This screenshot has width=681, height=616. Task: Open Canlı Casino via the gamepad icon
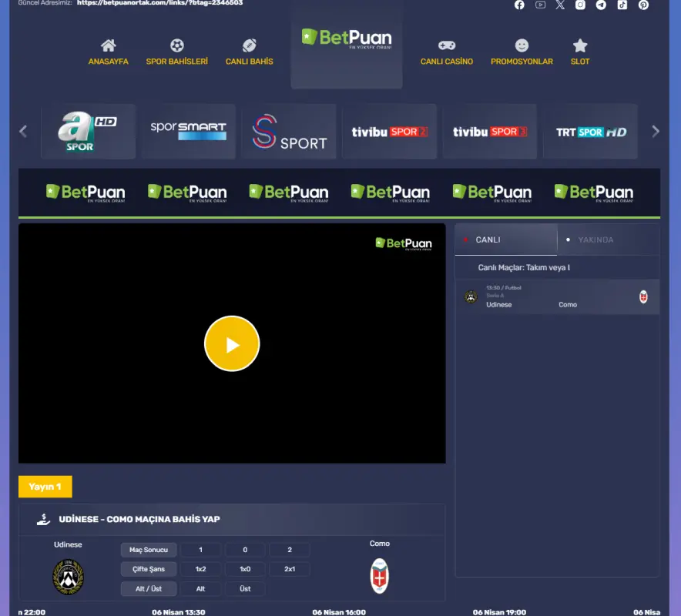pos(447,45)
